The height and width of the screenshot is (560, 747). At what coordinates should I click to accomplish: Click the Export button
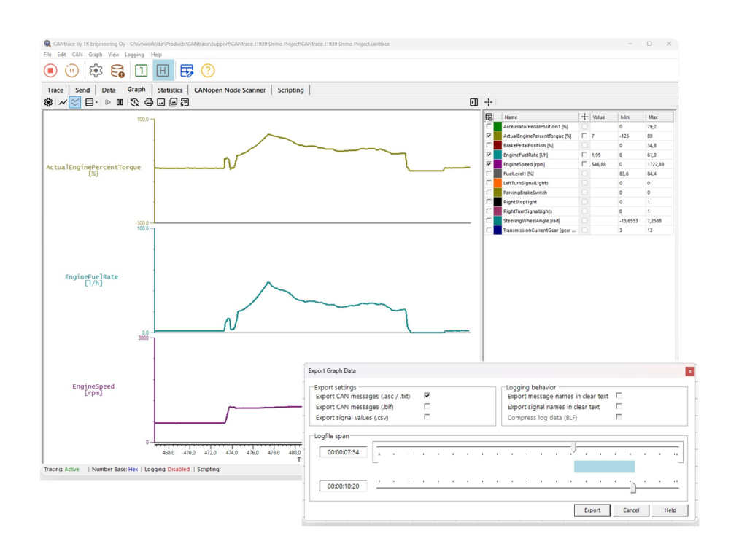click(x=592, y=510)
